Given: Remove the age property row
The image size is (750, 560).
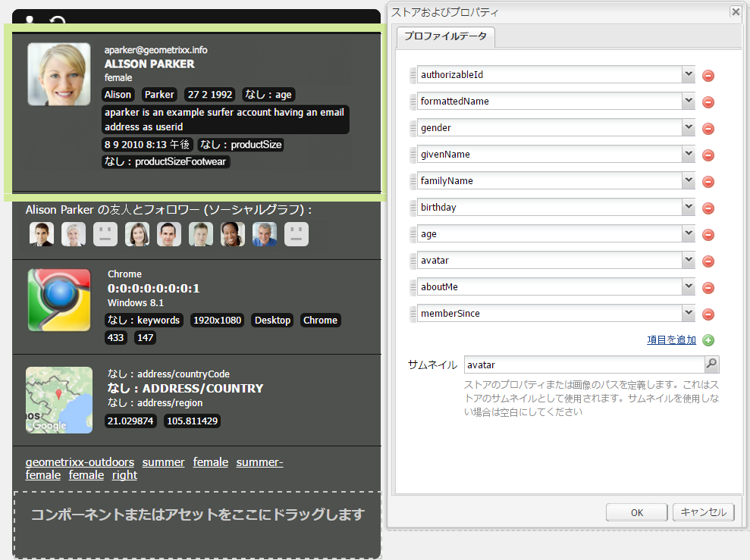Looking at the screenshot, I should (x=708, y=235).
